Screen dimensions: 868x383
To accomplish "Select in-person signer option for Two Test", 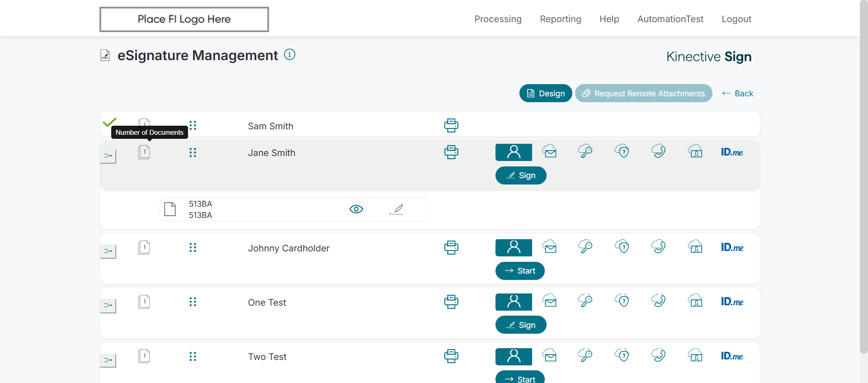I will pos(514,356).
